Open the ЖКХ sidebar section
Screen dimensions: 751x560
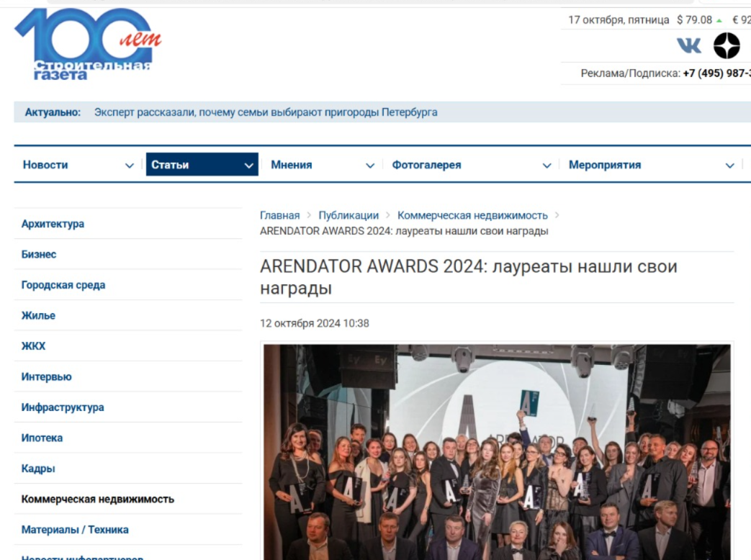click(x=33, y=346)
